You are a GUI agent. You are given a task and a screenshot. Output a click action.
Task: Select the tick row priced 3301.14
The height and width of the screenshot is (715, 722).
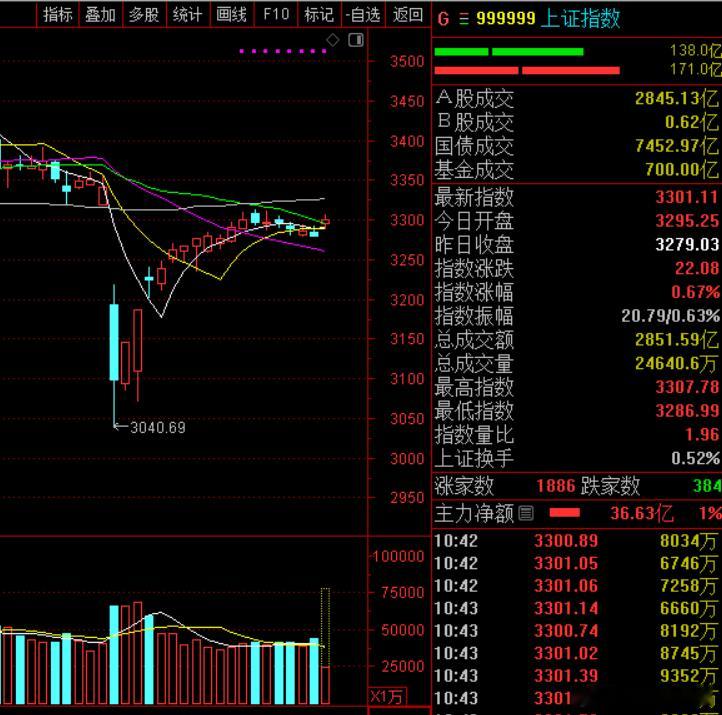(576, 609)
